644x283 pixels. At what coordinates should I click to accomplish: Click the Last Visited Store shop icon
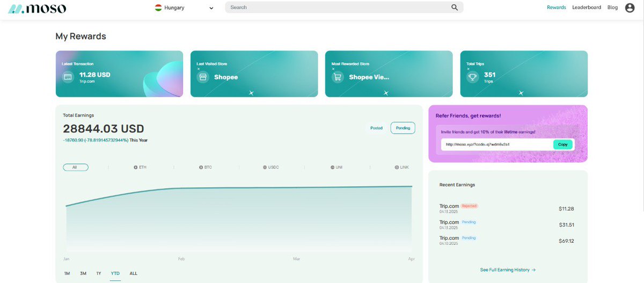[x=203, y=77]
